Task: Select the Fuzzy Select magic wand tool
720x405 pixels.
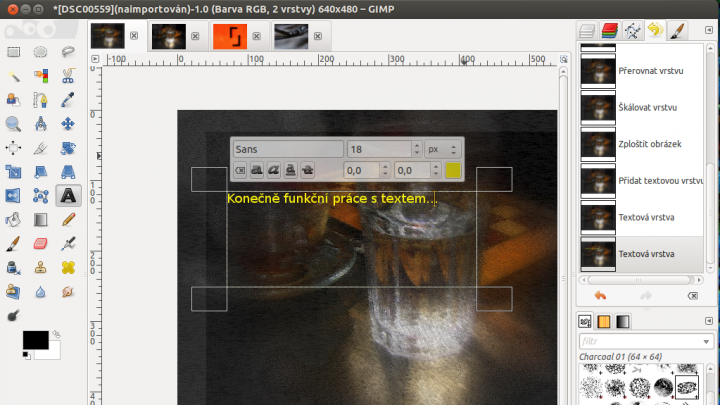Action: tap(13, 76)
